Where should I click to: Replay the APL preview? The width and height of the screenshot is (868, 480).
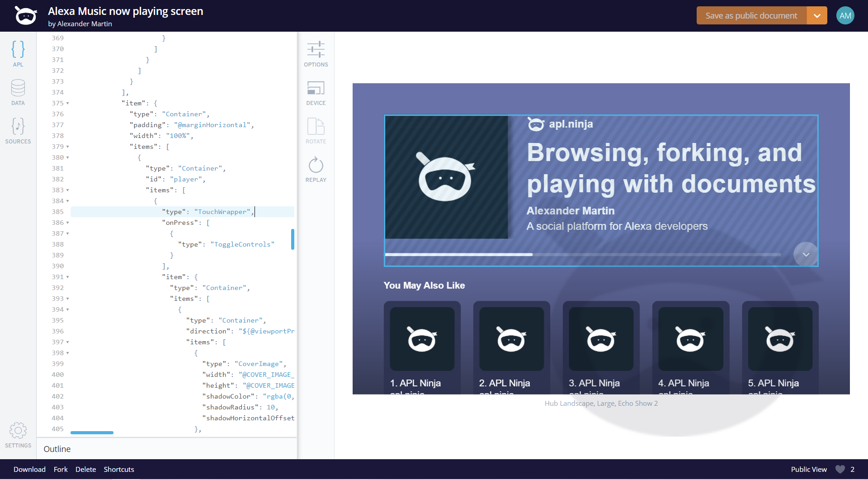[x=316, y=169]
